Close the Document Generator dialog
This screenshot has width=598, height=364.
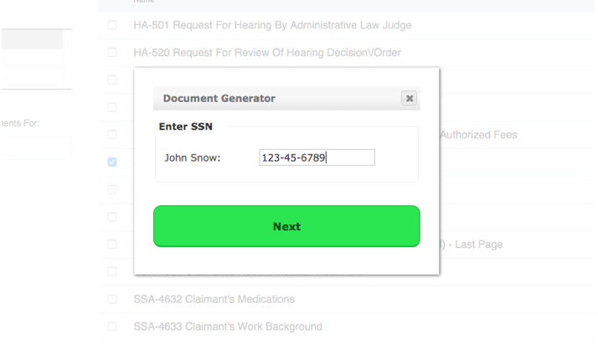[x=409, y=99]
